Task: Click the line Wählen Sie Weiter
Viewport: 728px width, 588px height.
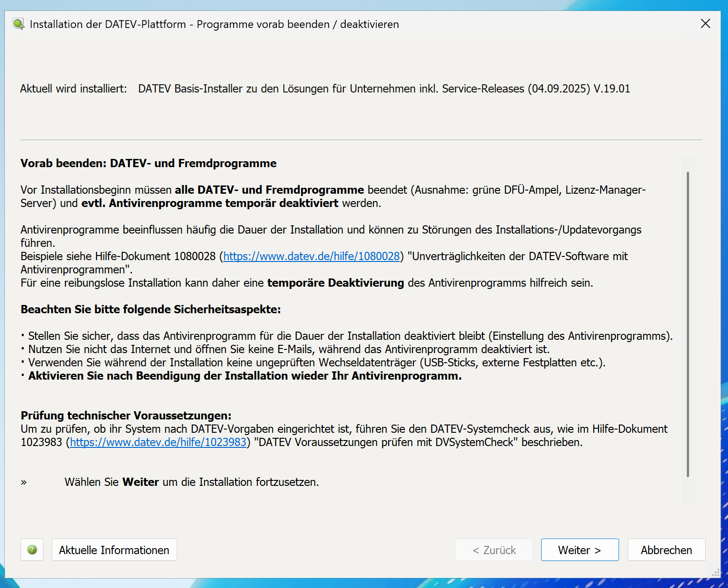Action: click(x=192, y=482)
